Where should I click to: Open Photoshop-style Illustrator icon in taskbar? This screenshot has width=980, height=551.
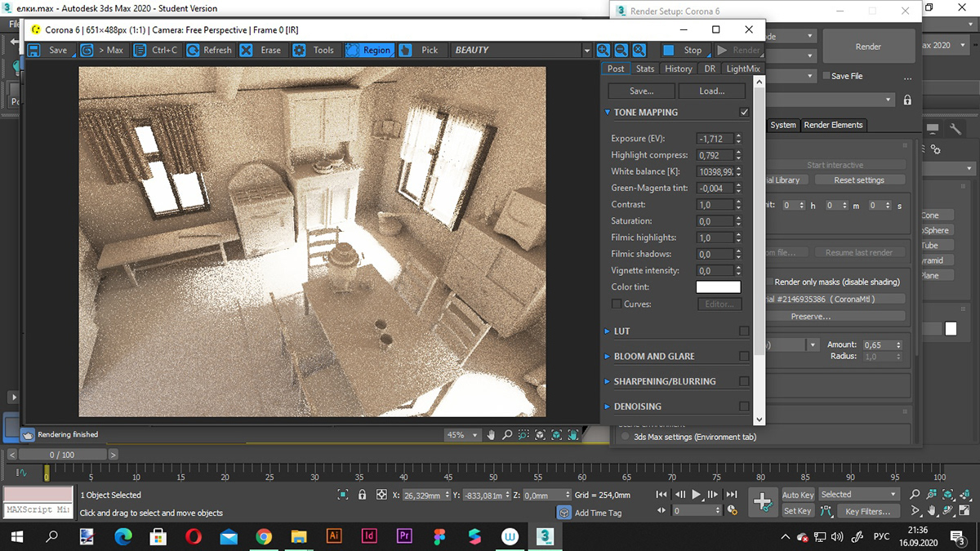click(333, 536)
